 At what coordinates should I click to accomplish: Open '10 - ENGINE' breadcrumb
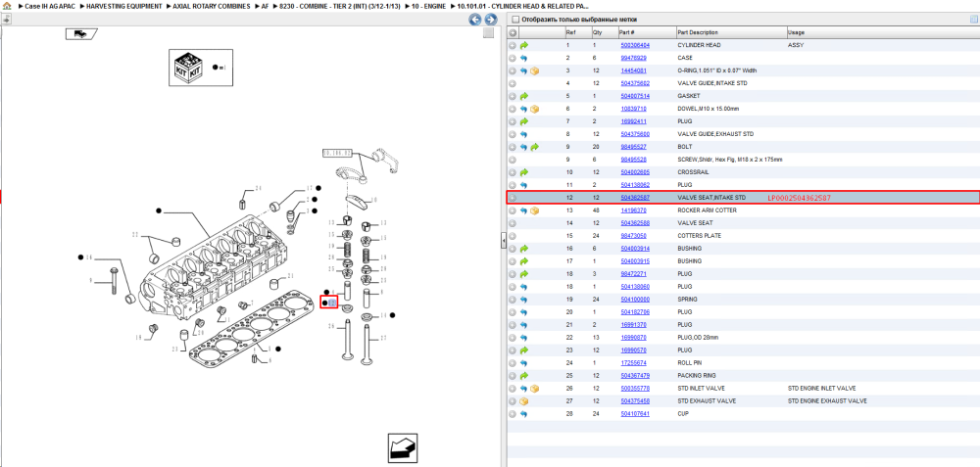429,6
